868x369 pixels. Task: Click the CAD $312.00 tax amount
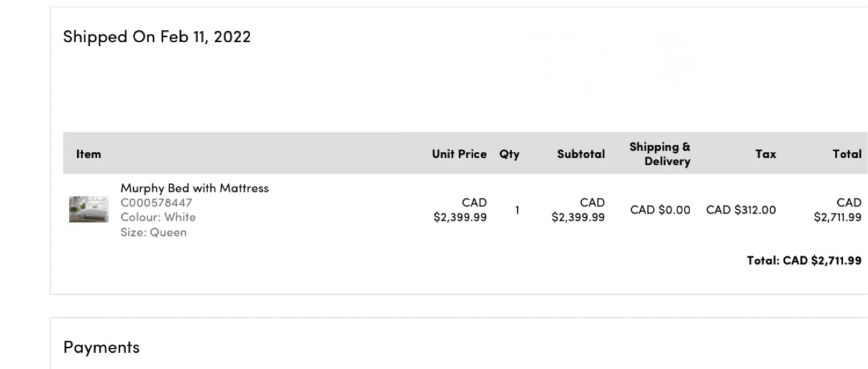coord(741,210)
